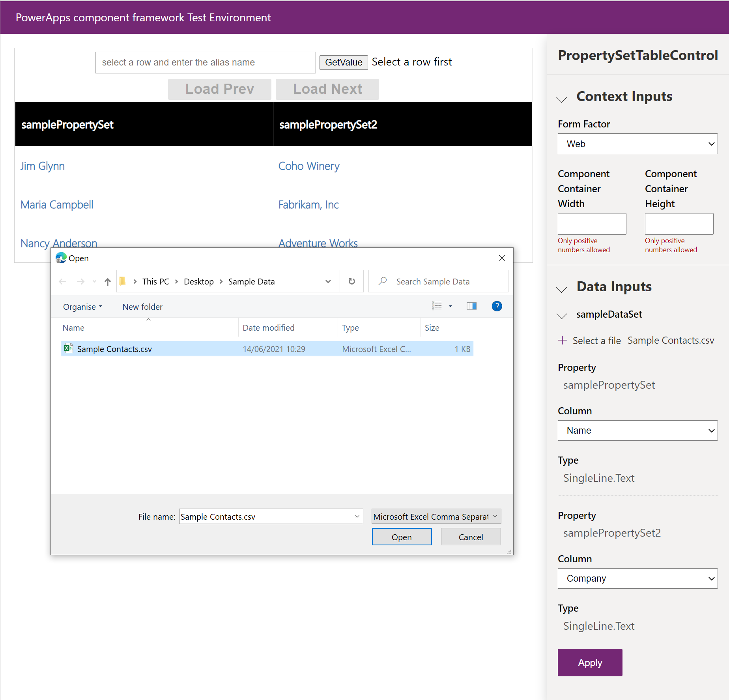
Task: Open the Column dropdown showing Company
Action: pyautogui.click(x=637, y=578)
